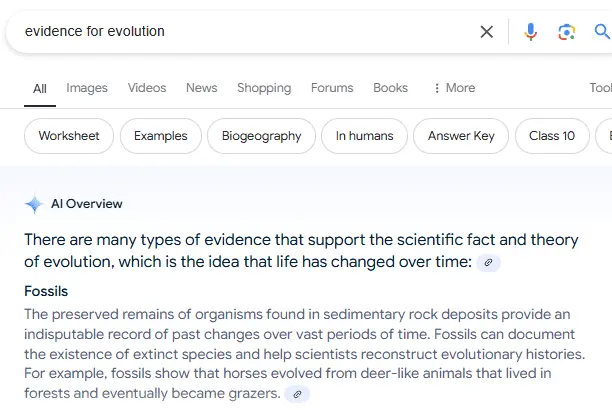Open the source link after the intro sentence
The image size is (612, 410).
[x=488, y=263]
